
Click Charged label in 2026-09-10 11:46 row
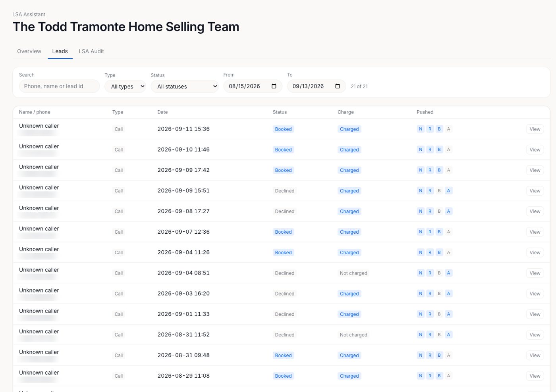coord(349,150)
